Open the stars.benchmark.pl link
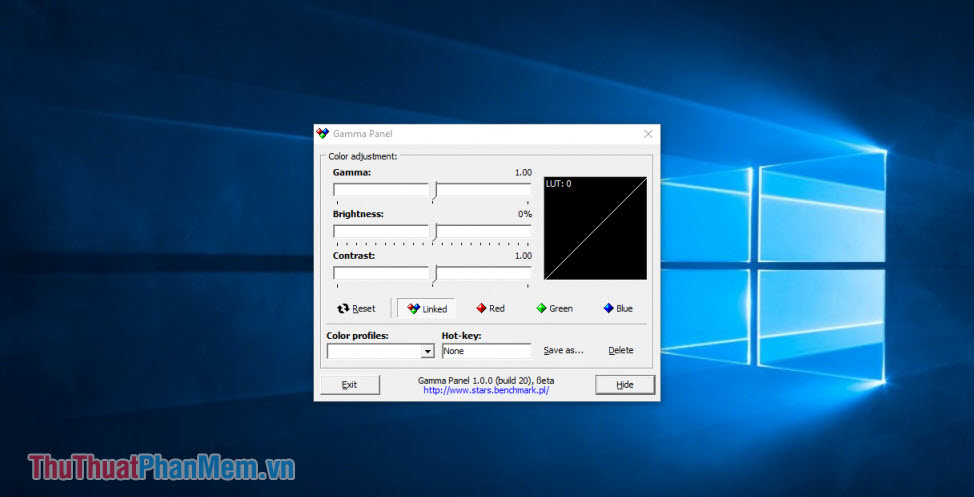 tap(486, 391)
